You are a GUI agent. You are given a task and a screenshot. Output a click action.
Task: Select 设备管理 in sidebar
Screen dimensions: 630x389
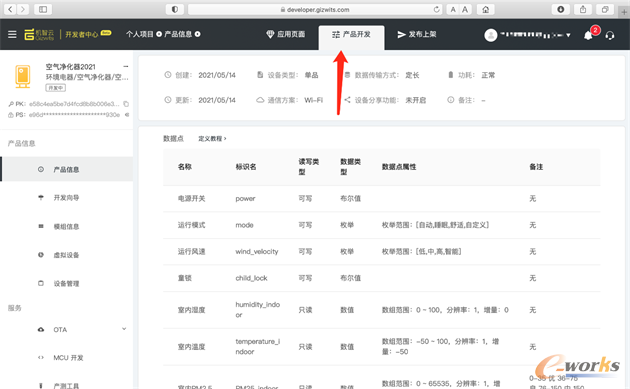[66, 284]
